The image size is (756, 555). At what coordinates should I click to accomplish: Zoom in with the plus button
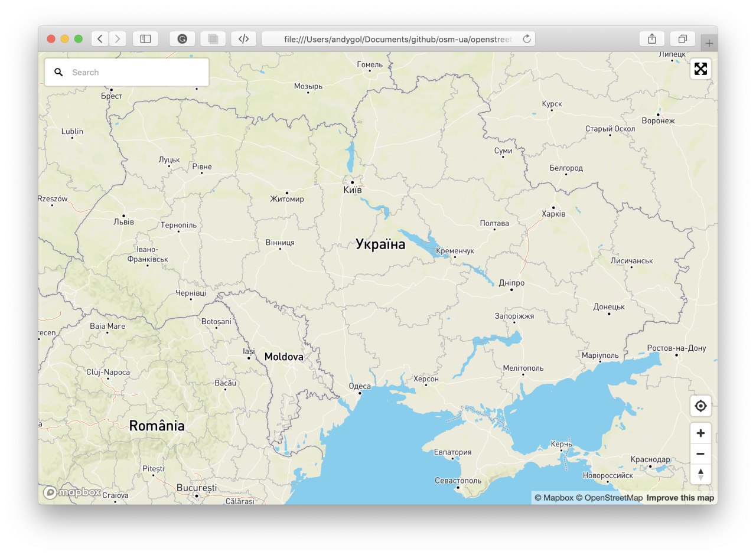700,433
